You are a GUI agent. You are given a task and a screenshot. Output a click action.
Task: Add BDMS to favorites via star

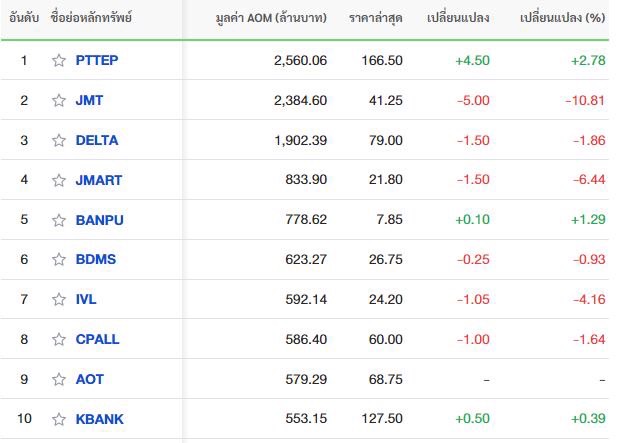(59, 259)
